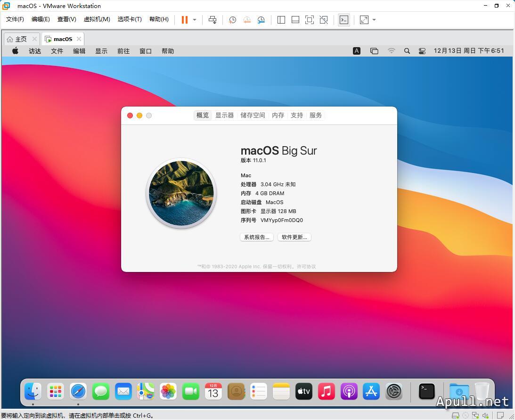
Task: Take a snapshot of the virtual machine
Action: [232, 20]
